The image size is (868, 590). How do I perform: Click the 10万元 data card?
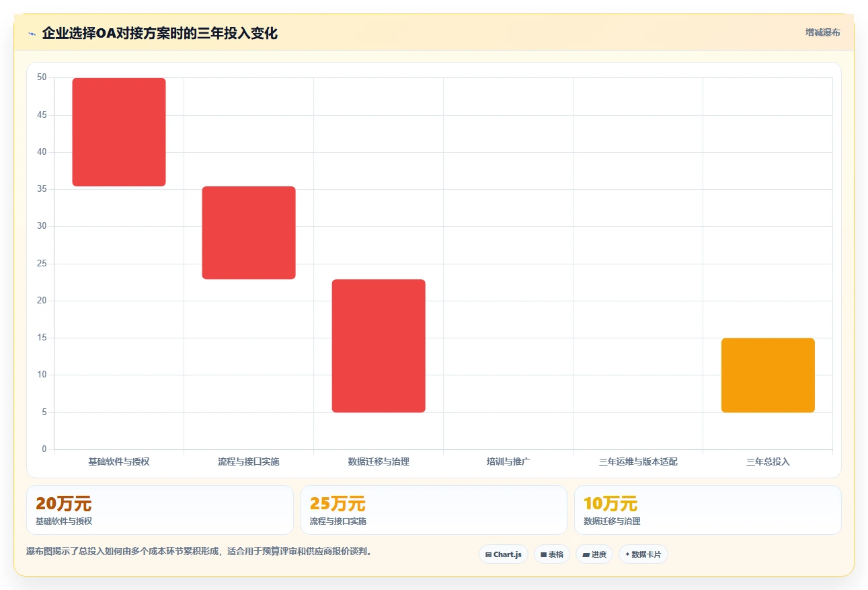pos(707,510)
